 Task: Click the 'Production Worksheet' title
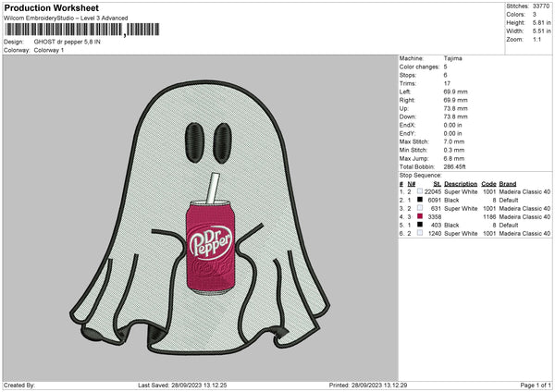click(51, 7)
